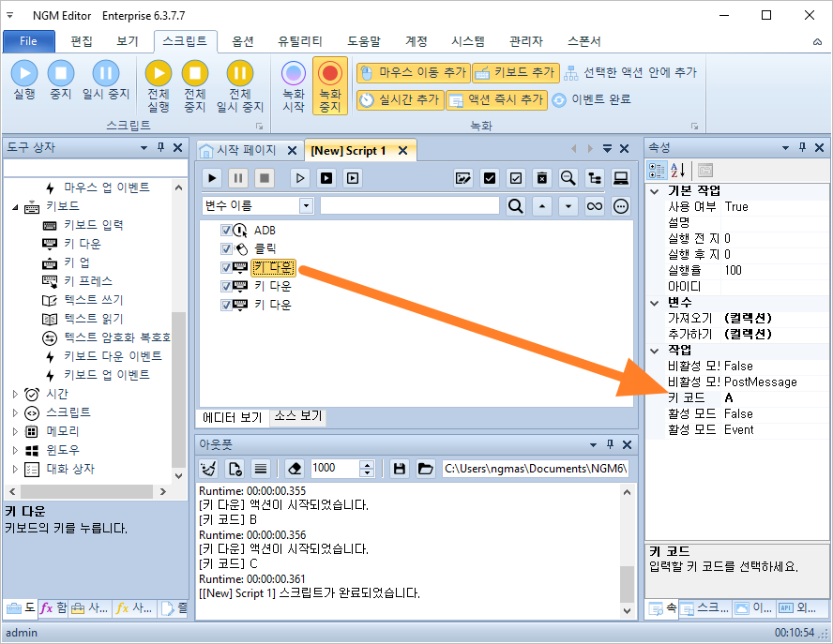Click the check-all filled checkbox toolbar icon
833x644 pixels.
coord(490,178)
